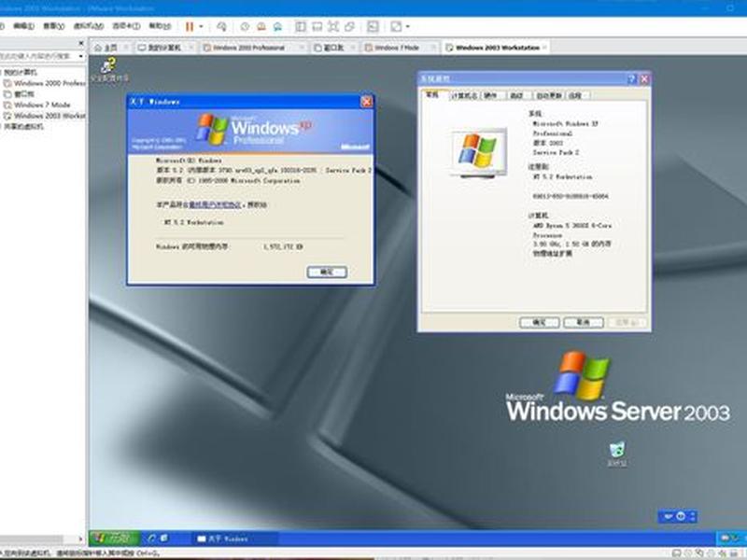The image size is (747, 560).
Task: Click 取消 in System Properties
Action: point(583,323)
